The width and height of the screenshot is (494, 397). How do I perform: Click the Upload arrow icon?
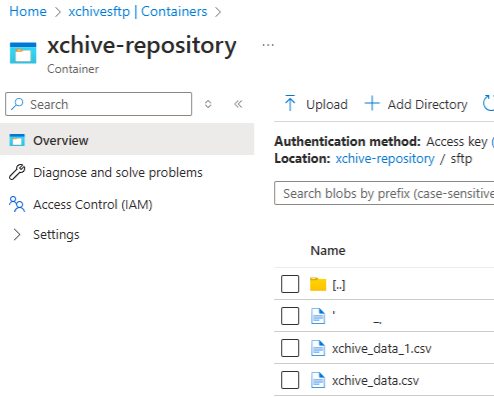pos(290,103)
